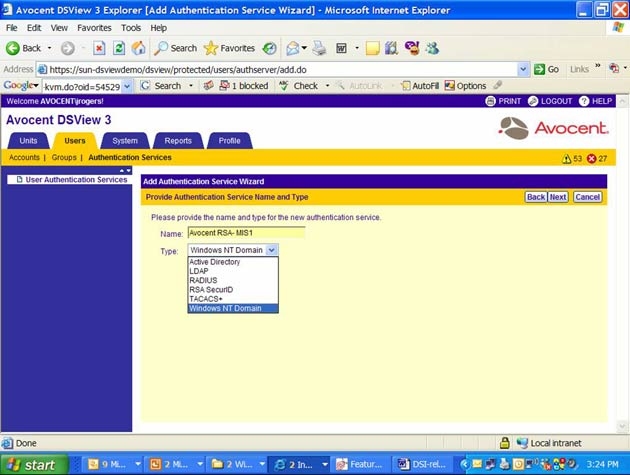Image resolution: width=630 pixels, height=475 pixels.
Task: Click the Name text field
Action: point(246,233)
